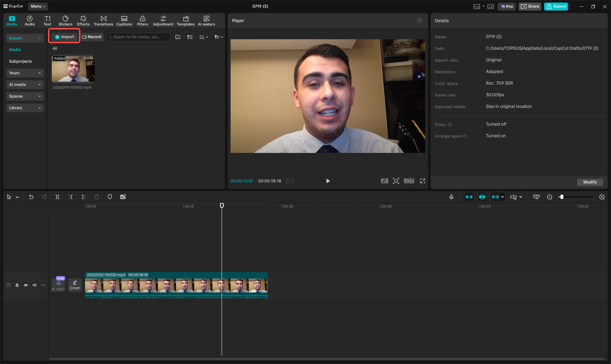Click the Export button
The image size is (611, 364).
pos(556,6)
